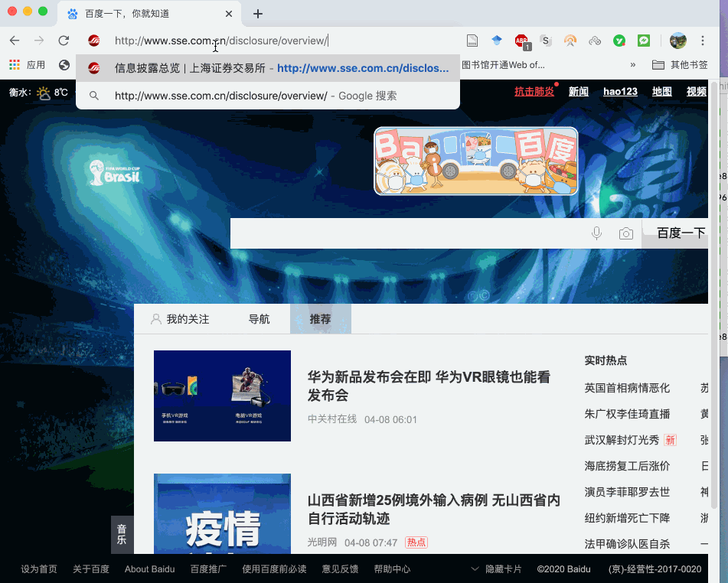
Task: Click the 关于百度 footer link
Action: (91, 569)
